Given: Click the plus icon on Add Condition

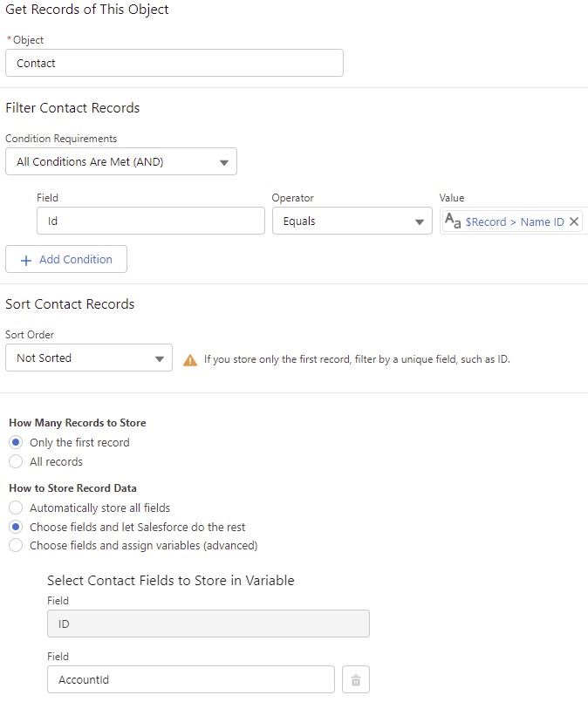Looking at the screenshot, I should click(25, 259).
